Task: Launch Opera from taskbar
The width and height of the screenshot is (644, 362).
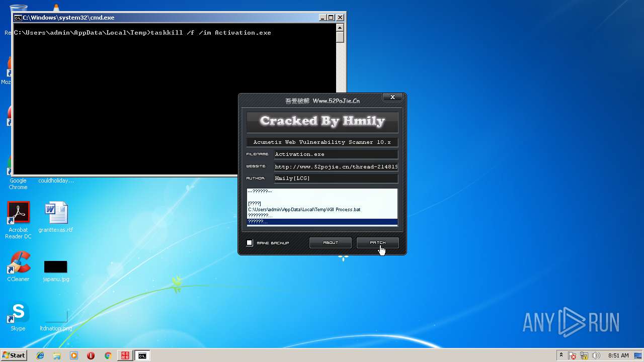Action: 91,355
